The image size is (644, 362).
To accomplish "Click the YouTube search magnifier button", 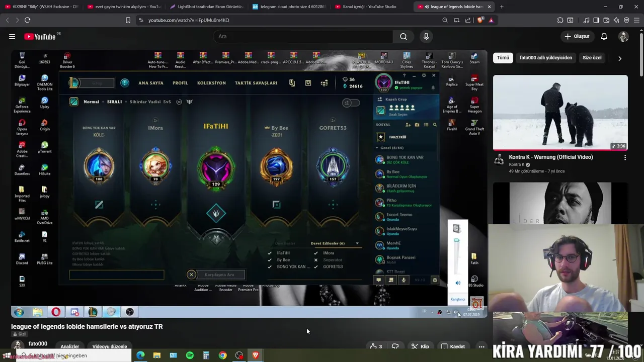I will pyautogui.click(x=404, y=36).
